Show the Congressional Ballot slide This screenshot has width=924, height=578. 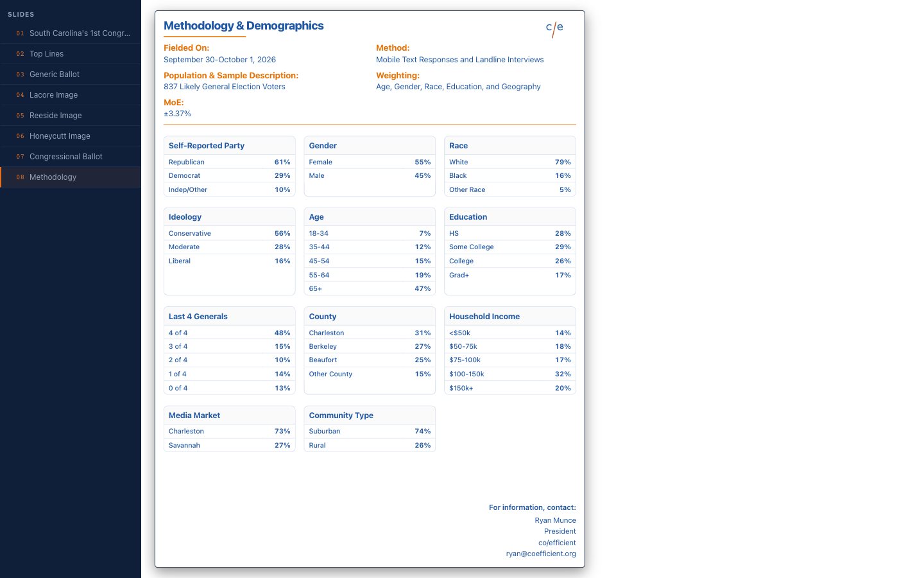[x=71, y=157]
